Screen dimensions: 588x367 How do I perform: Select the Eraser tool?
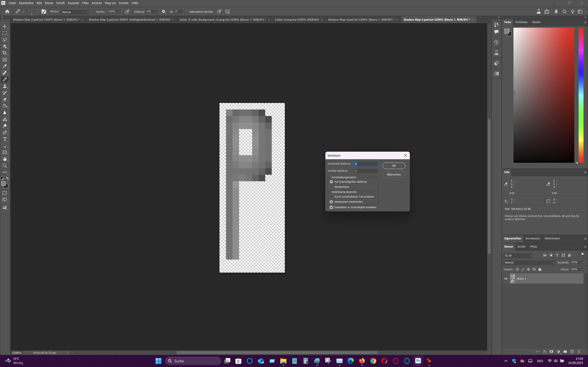coord(5,99)
